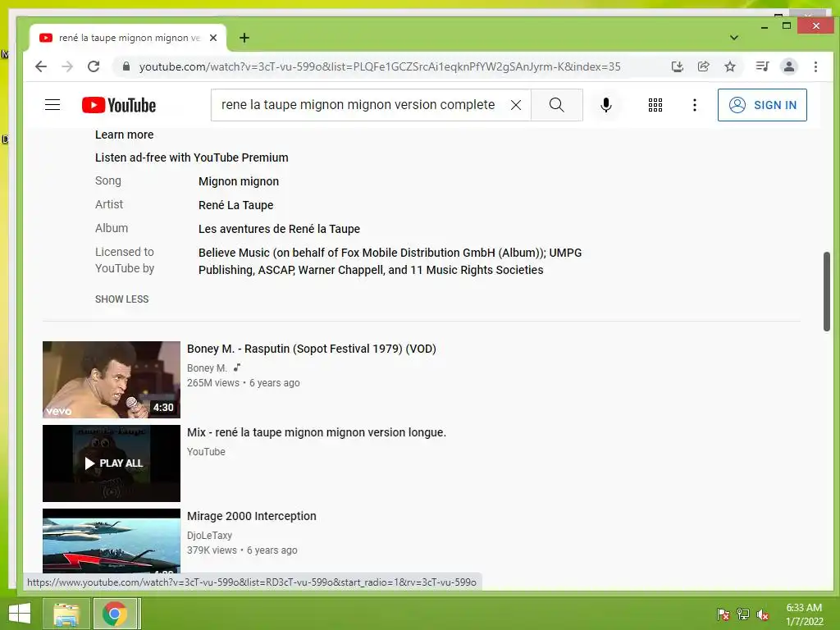Screen dimensions: 840x630
Task: Share this page icon in address bar
Action: (x=703, y=66)
